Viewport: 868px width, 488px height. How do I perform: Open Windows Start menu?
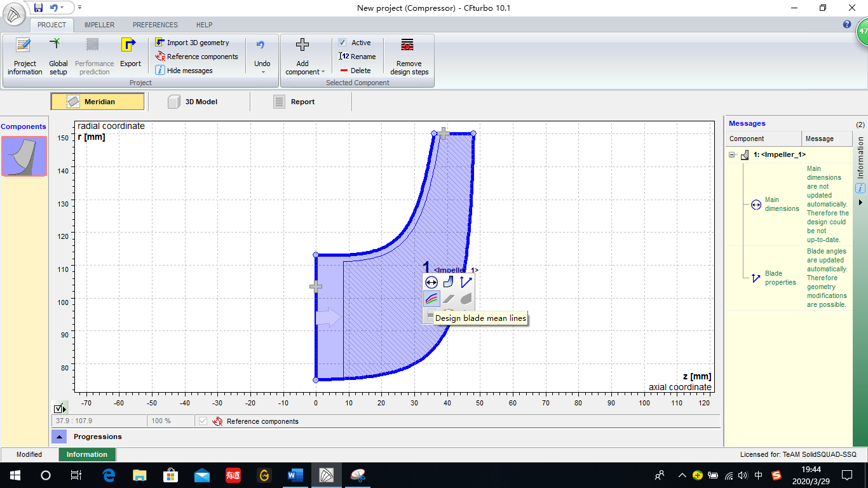click(15, 475)
